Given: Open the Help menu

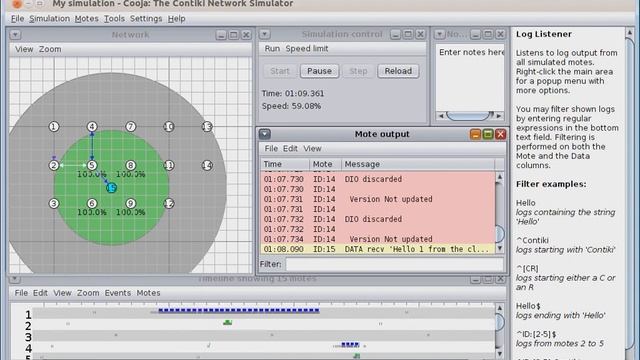Looking at the screenshot, I should pyautogui.click(x=177, y=18).
